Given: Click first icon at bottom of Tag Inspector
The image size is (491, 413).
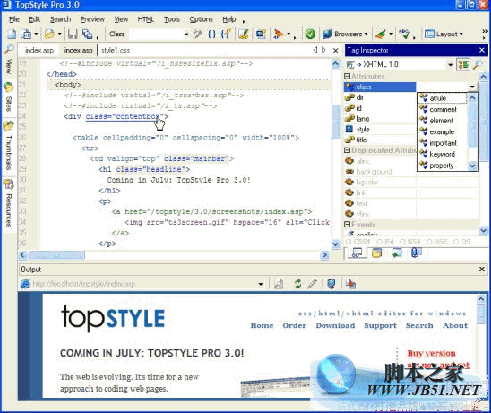Looking at the screenshot, I should [x=357, y=253].
